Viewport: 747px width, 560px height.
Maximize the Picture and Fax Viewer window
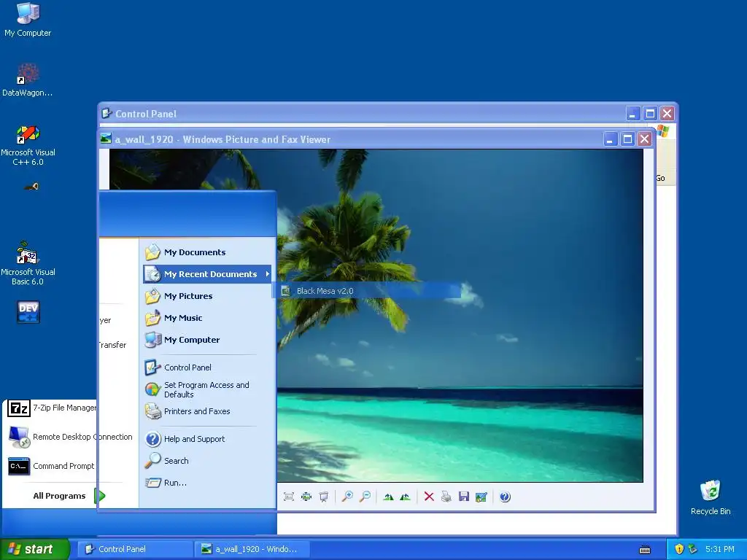(627, 139)
